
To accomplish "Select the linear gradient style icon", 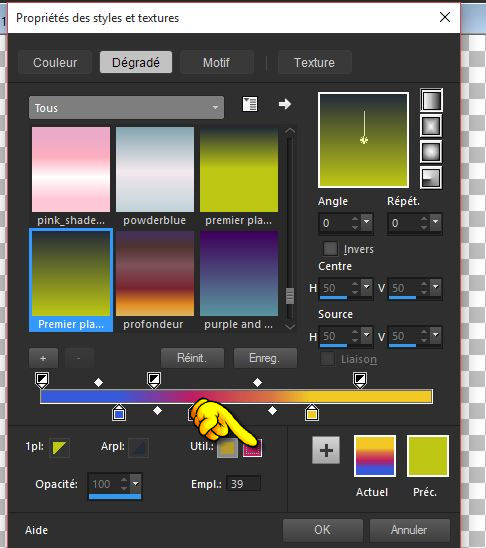I will pyautogui.click(x=431, y=100).
